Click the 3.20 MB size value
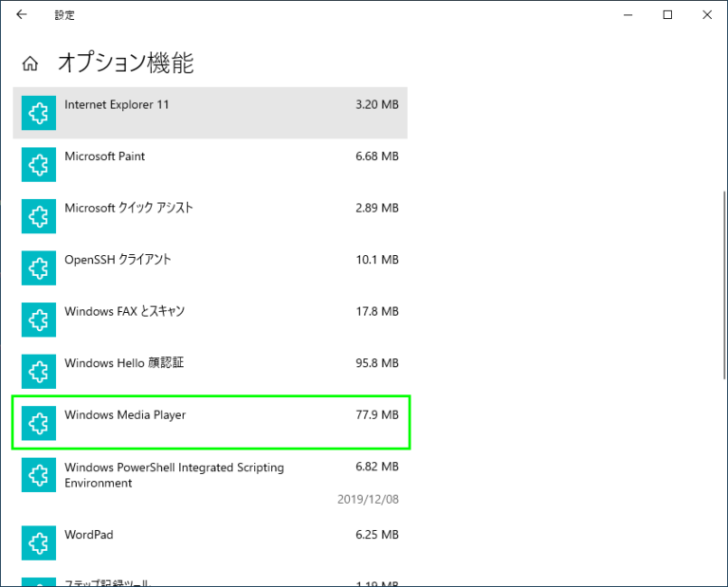 click(377, 104)
